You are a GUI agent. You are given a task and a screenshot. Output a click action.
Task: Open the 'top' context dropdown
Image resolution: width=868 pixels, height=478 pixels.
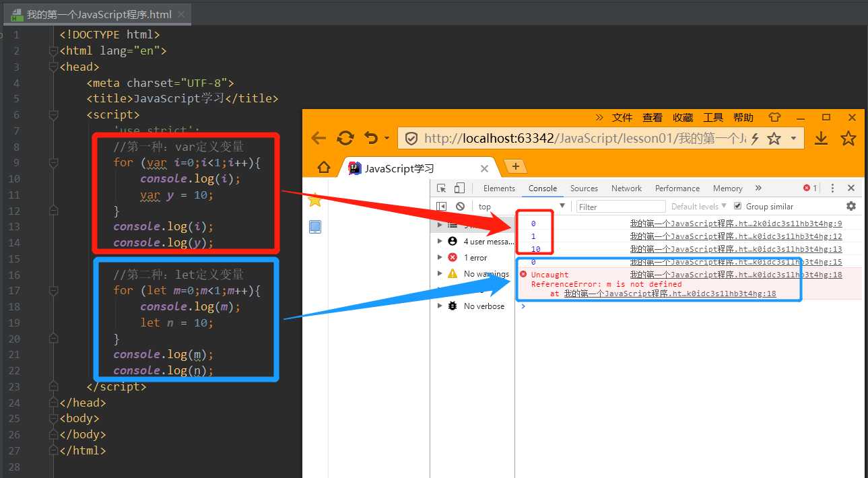click(x=522, y=206)
